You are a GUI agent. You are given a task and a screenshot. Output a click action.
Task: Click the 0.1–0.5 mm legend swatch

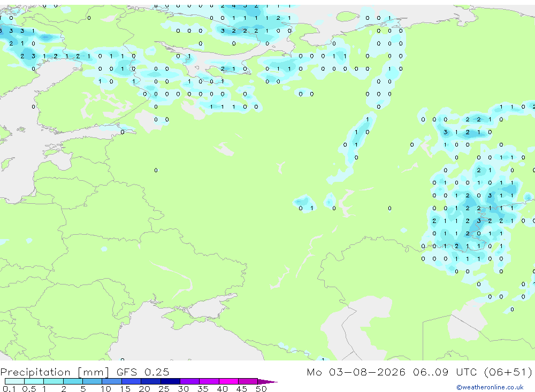(14, 381)
